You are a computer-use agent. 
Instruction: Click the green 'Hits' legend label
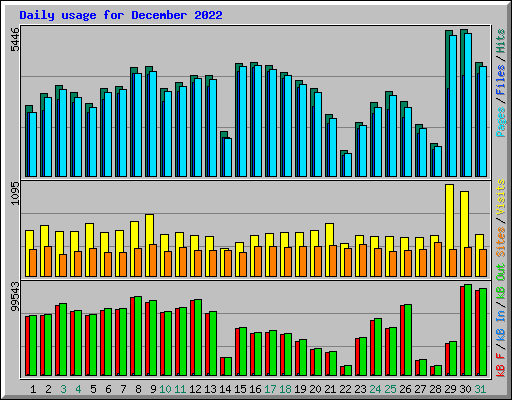point(501,41)
